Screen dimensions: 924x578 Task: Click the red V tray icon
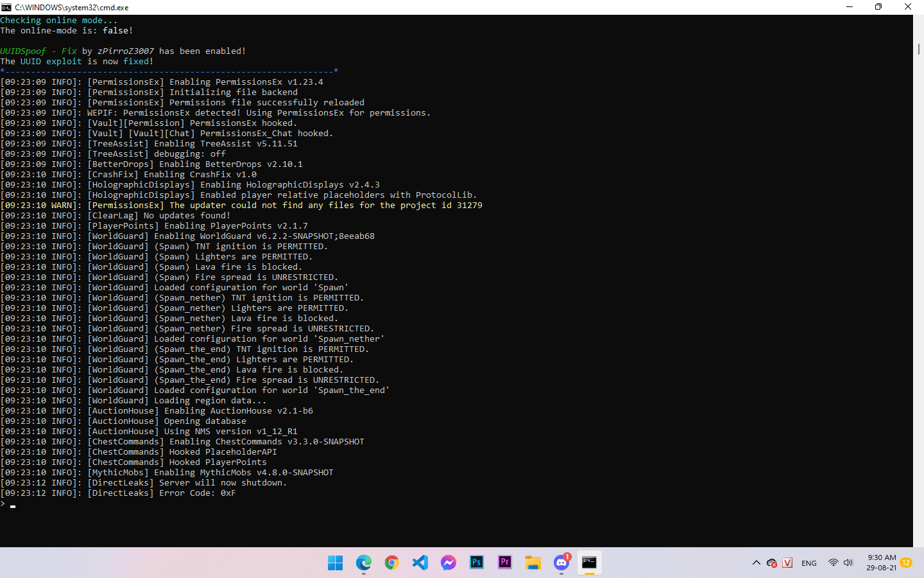tap(787, 563)
